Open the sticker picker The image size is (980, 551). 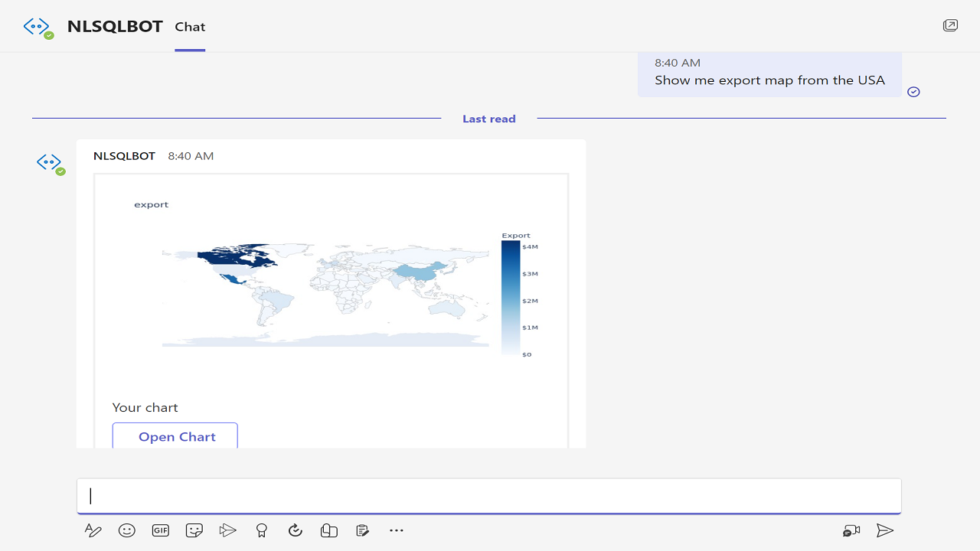click(194, 530)
